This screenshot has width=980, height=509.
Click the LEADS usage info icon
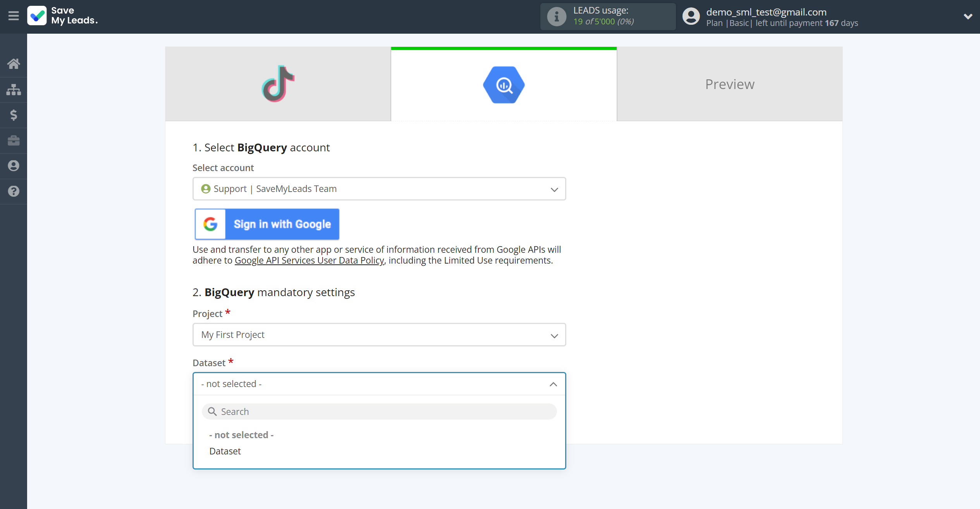[557, 17]
